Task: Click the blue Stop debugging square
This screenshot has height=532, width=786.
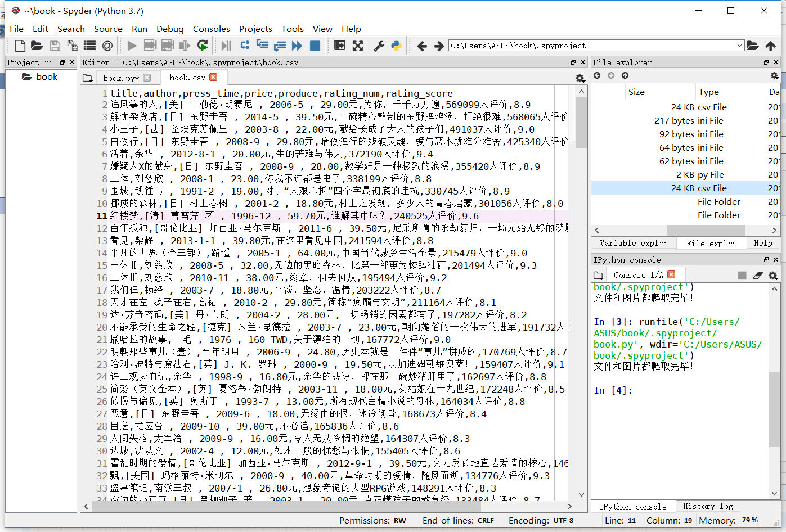Action: click(x=315, y=46)
